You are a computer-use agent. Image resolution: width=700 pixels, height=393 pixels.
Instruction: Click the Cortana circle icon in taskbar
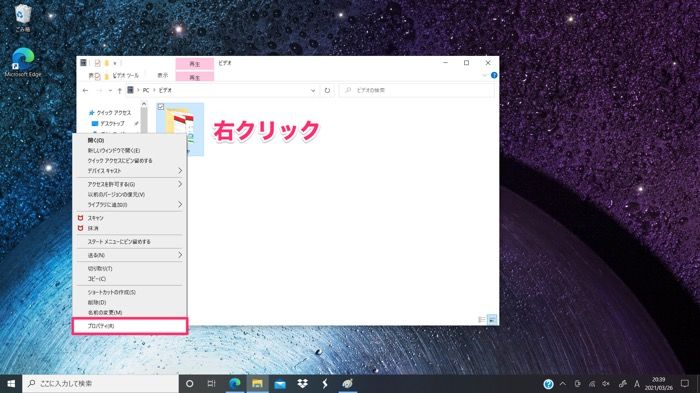pos(189,384)
